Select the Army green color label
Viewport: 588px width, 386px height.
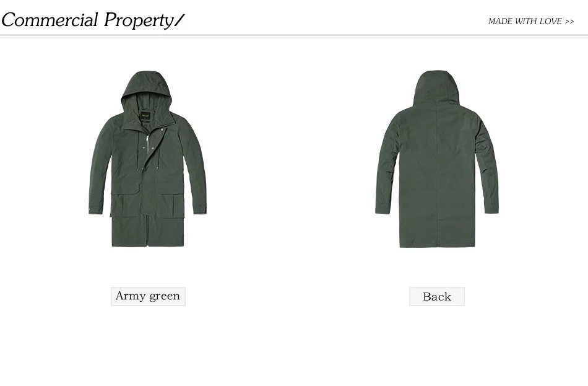pyautogui.click(x=148, y=296)
